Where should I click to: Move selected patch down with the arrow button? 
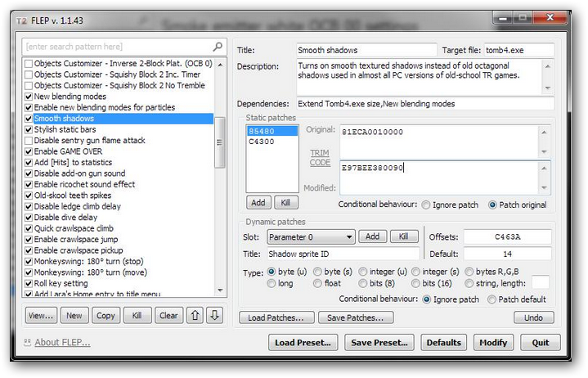[214, 315]
